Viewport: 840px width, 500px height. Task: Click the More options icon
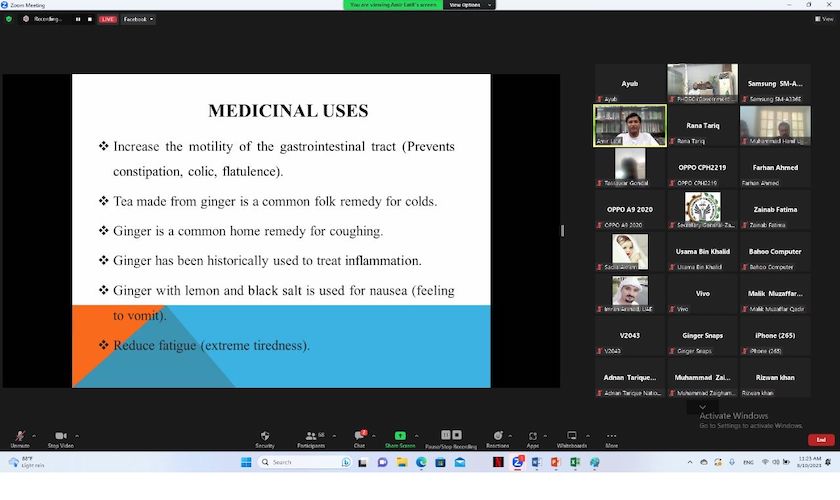[x=611, y=438]
